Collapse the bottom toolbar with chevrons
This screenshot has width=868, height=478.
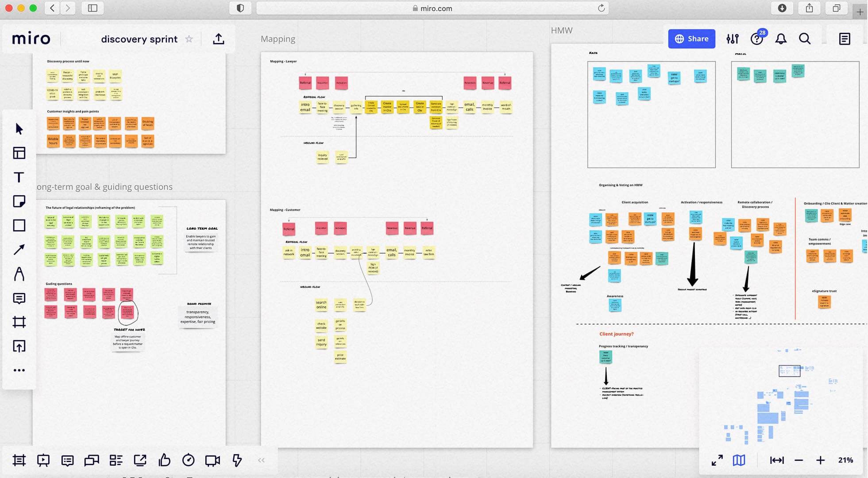click(261, 460)
